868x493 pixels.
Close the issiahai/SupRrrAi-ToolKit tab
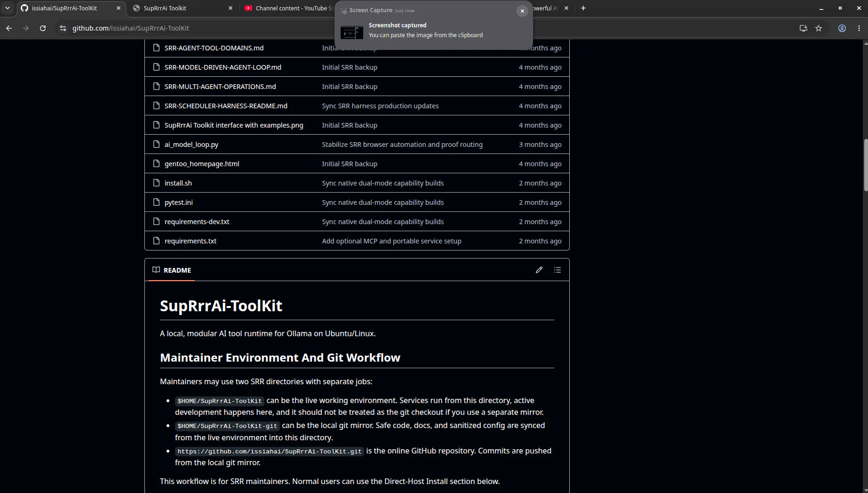119,8
